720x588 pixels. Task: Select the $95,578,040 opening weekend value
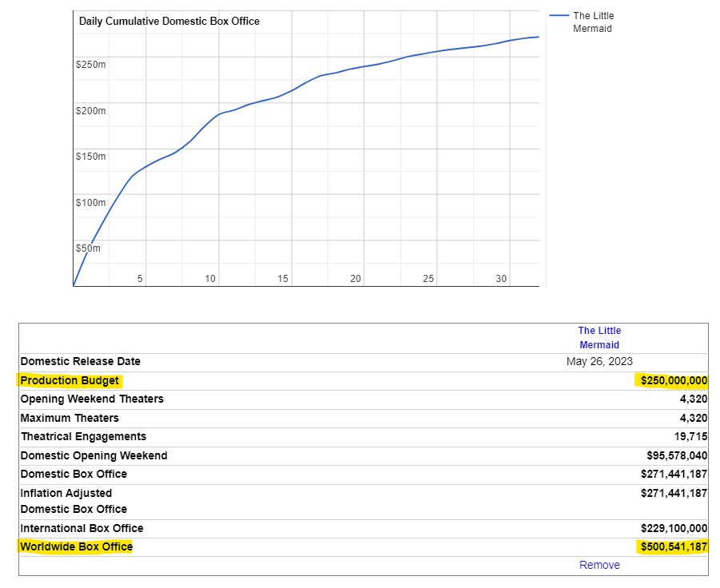[x=677, y=455]
